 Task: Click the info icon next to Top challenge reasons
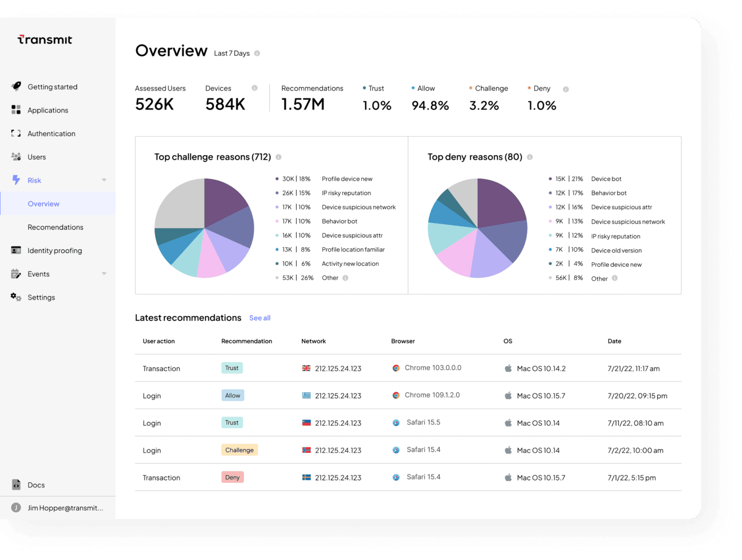click(x=278, y=157)
